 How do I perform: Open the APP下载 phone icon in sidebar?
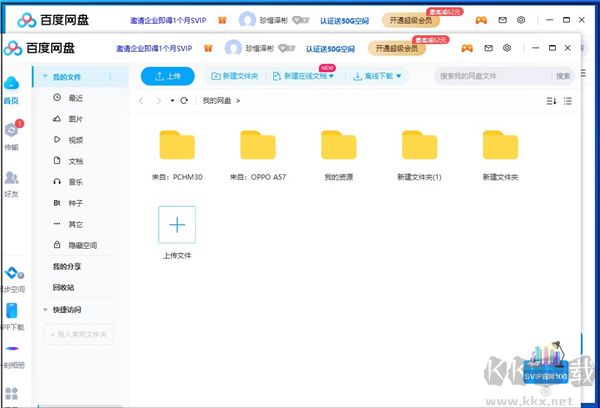coord(12,311)
